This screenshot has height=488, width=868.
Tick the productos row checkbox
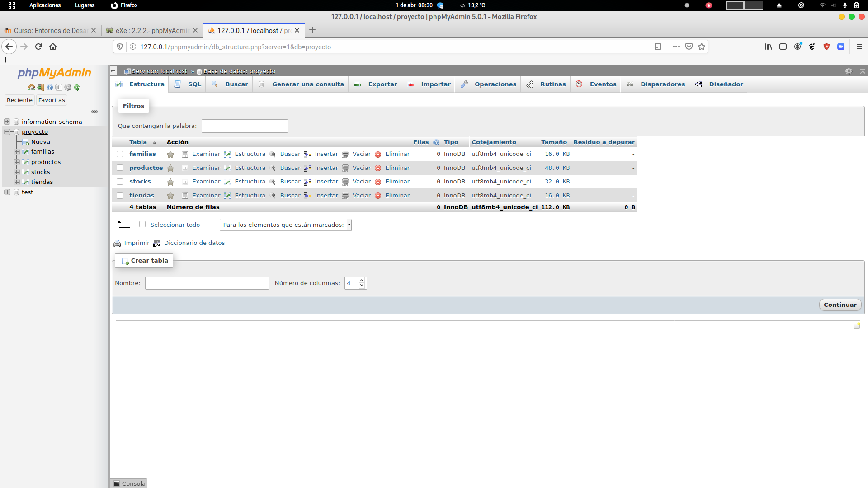coord(120,168)
